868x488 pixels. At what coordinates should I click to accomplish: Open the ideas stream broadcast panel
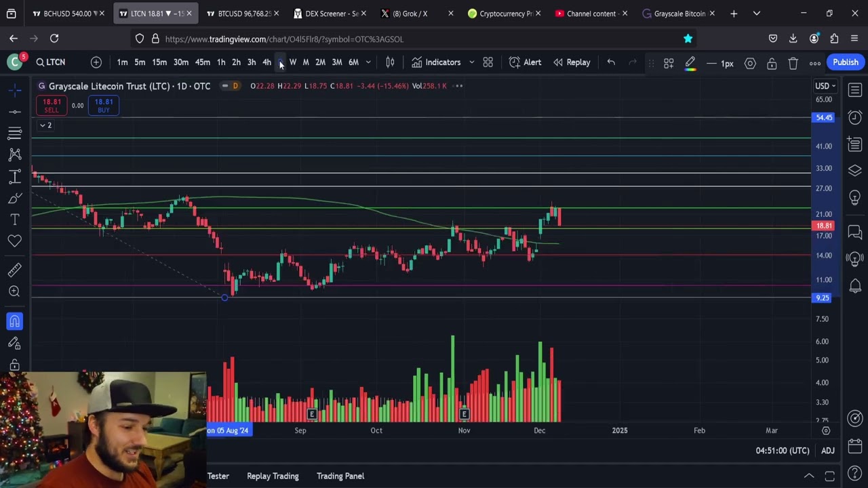855,258
